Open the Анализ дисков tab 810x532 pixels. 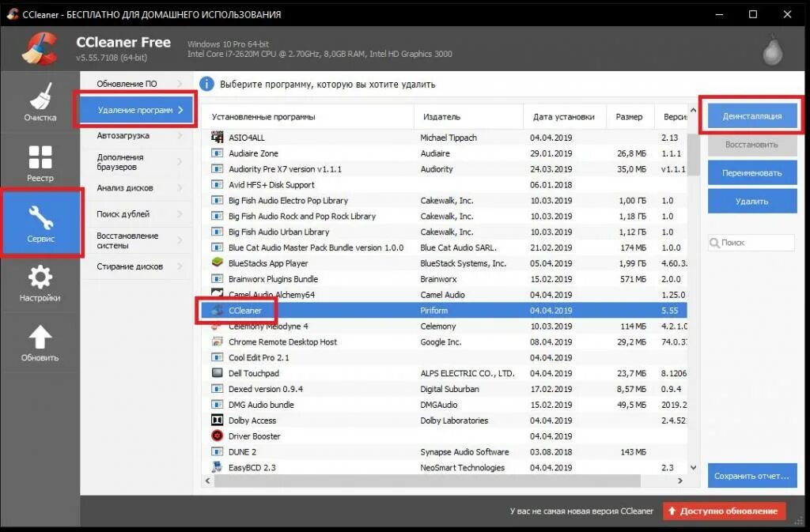(x=136, y=188)
